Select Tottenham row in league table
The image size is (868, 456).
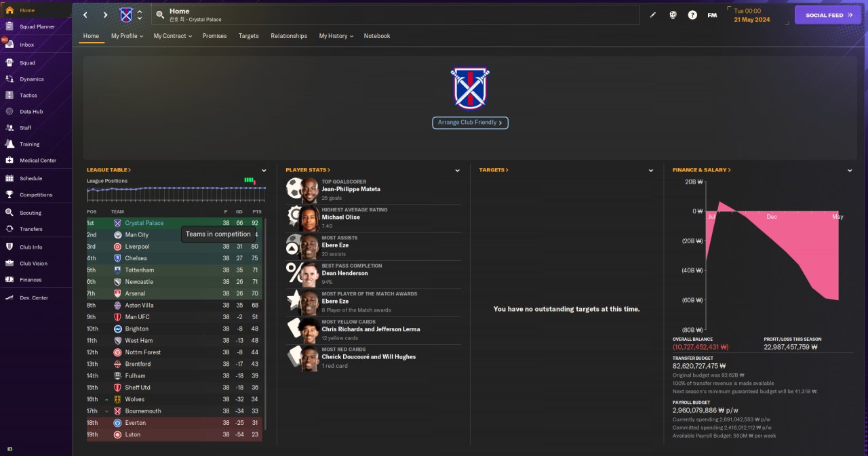(174, 270)
